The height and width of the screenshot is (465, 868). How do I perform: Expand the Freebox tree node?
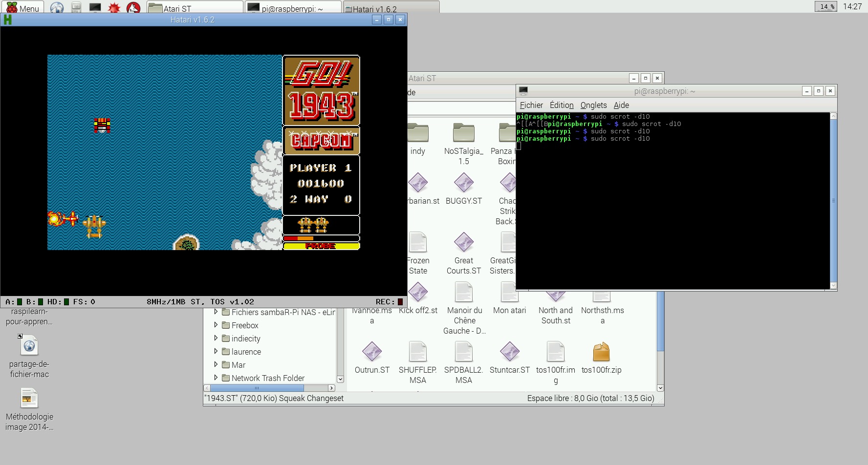coord(216,325)
